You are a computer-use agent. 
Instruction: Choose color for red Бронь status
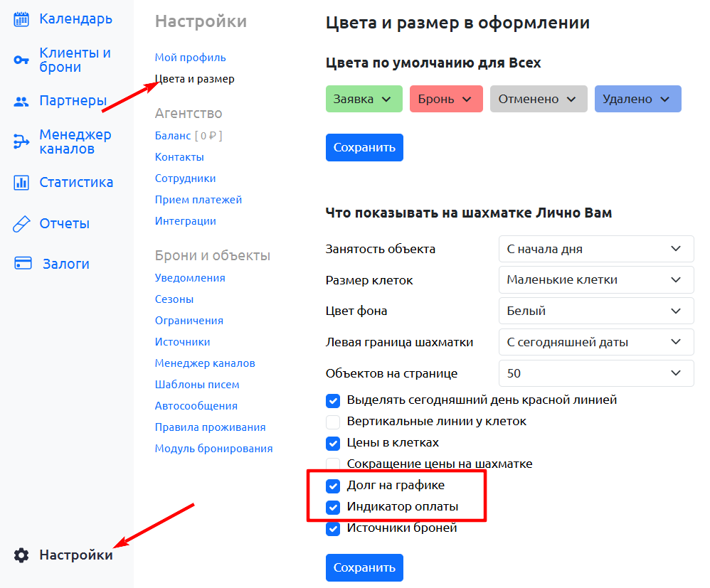[x=446, y=99]
